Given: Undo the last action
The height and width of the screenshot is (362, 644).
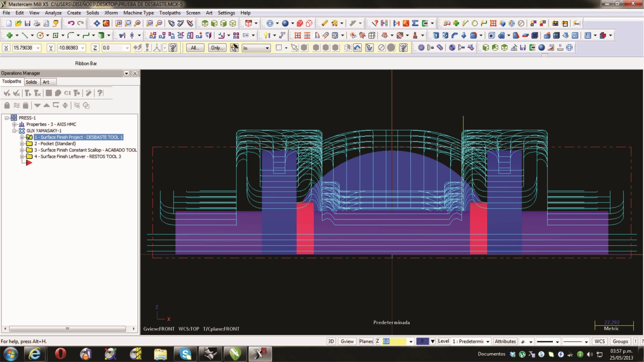Looking at the screenshot, I should point(71,23).
